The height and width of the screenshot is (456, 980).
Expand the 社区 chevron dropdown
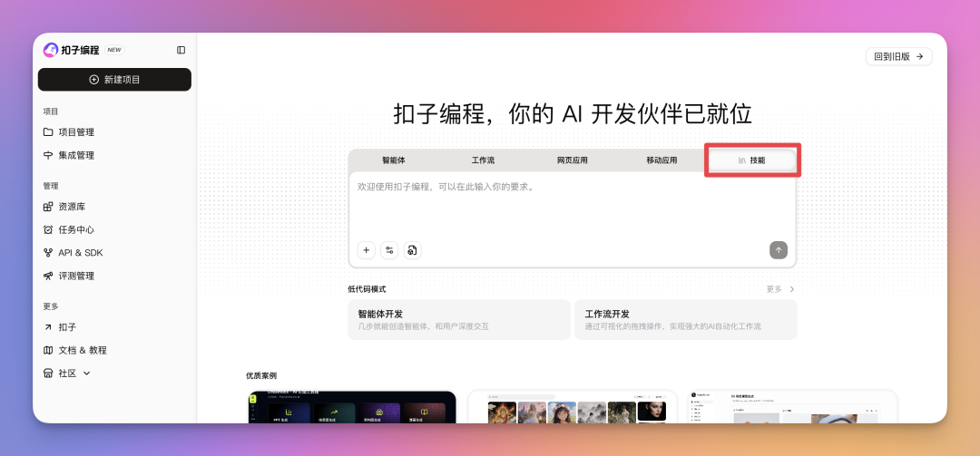pos(87,374)
